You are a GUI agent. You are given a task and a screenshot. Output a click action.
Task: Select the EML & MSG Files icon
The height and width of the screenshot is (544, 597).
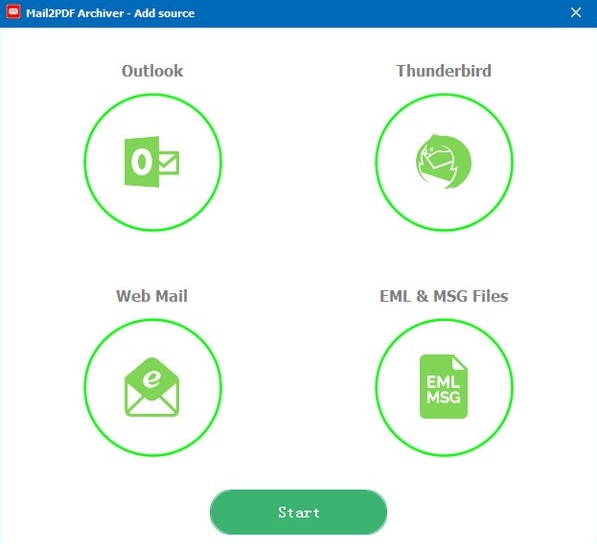coord(444,388)
